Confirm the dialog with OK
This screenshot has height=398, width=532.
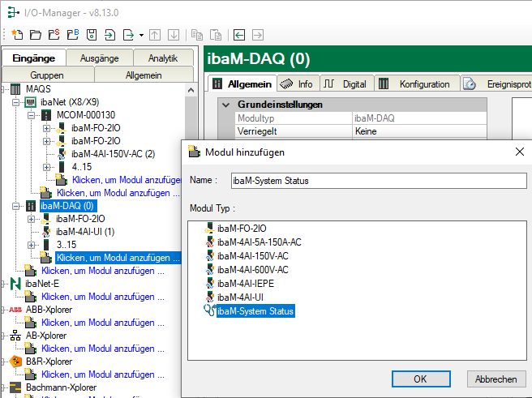point(420,379)
